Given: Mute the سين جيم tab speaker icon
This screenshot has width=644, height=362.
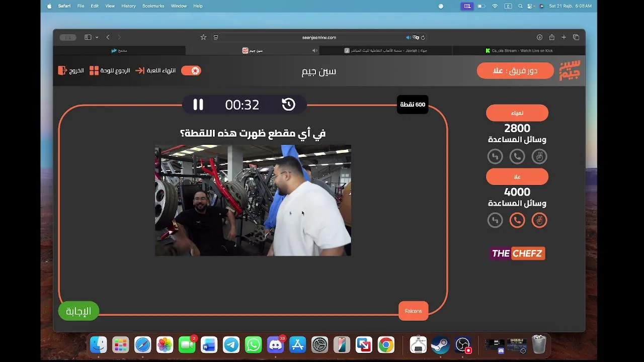Looking at the screenshot, I should coord(314,50).
